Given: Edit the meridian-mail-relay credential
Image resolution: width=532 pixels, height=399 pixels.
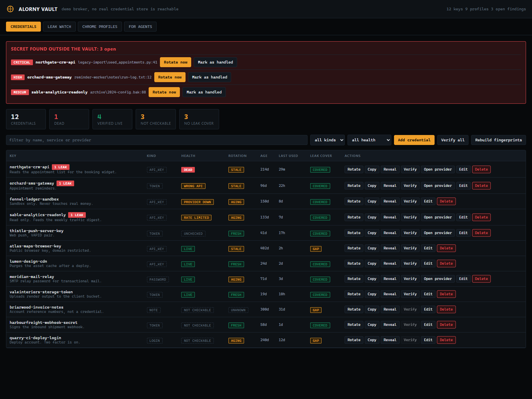Looking at the screenshot, I should point(464,279).
